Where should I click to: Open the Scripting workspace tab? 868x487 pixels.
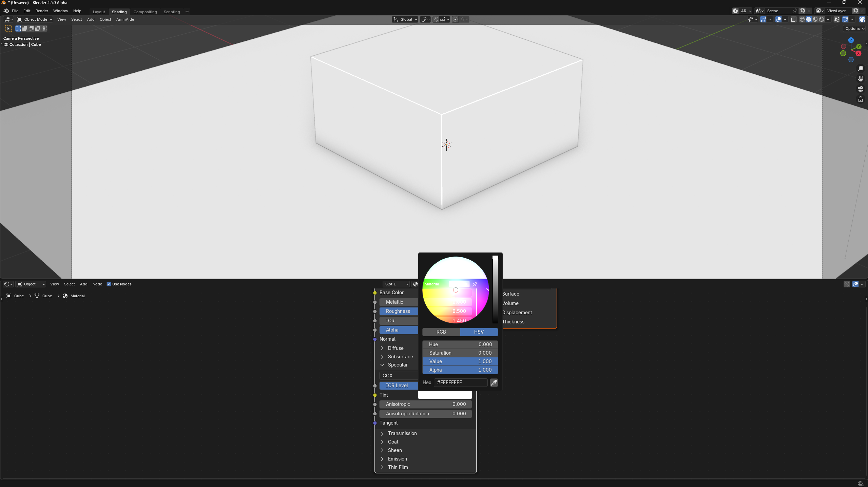[172, 12]
